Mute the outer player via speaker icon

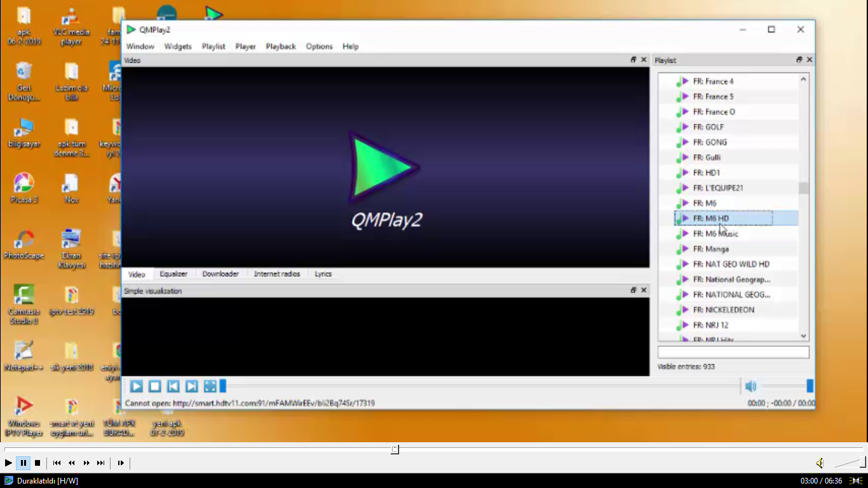[820, 463]
